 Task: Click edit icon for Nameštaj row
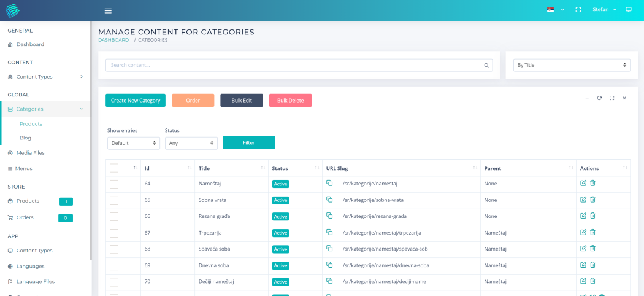point(583,183)
